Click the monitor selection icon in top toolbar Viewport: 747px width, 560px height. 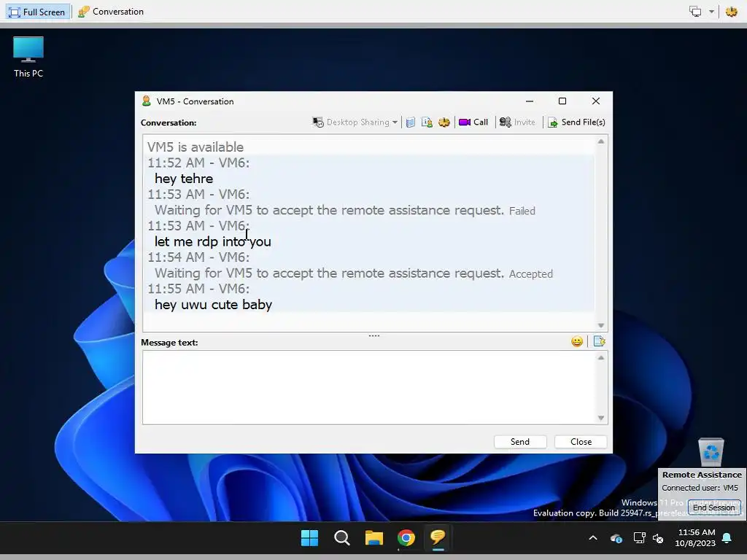point(695,12)
